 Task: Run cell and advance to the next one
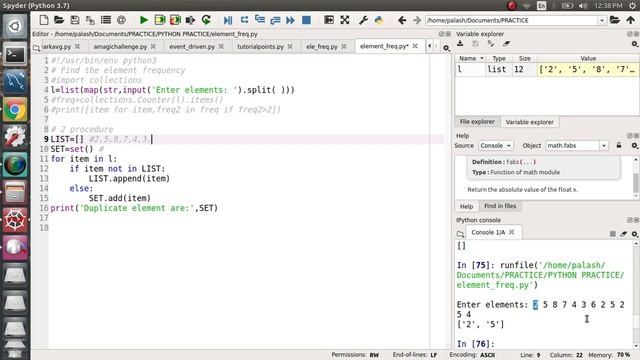coord(175,20)
